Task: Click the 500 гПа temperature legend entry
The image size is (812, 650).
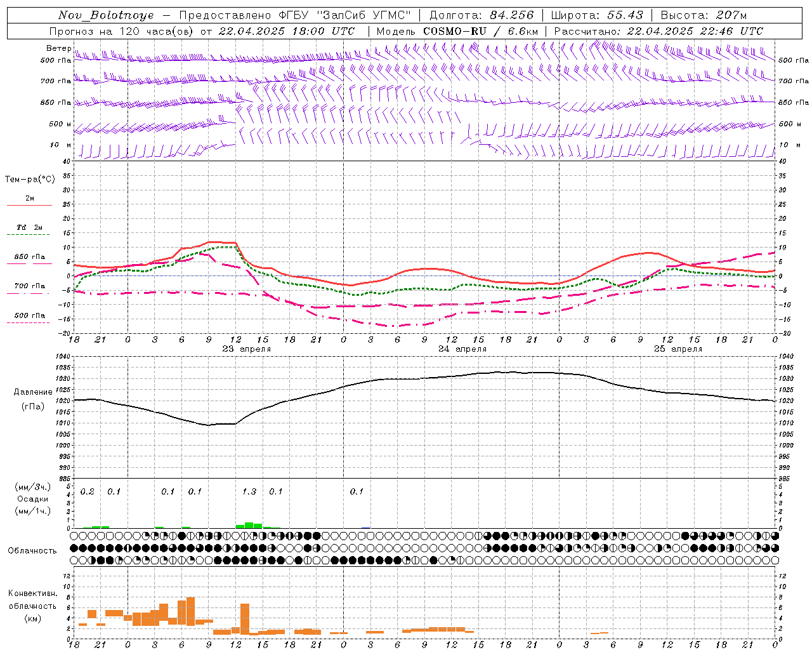Action: 30,315
